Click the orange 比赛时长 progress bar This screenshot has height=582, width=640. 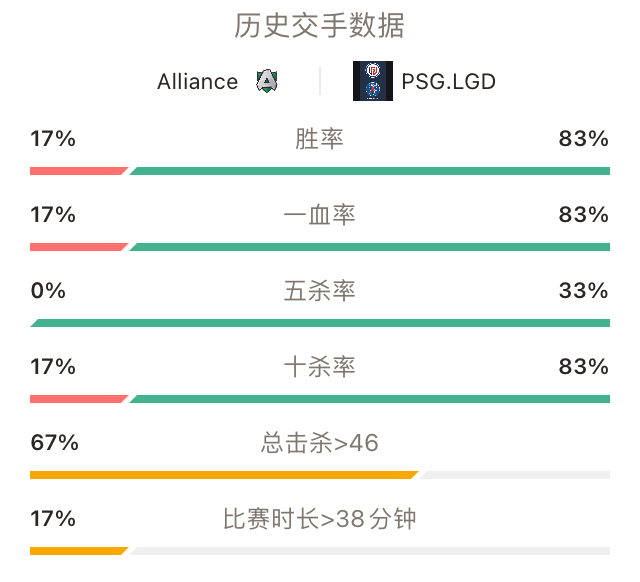(79, 551)
